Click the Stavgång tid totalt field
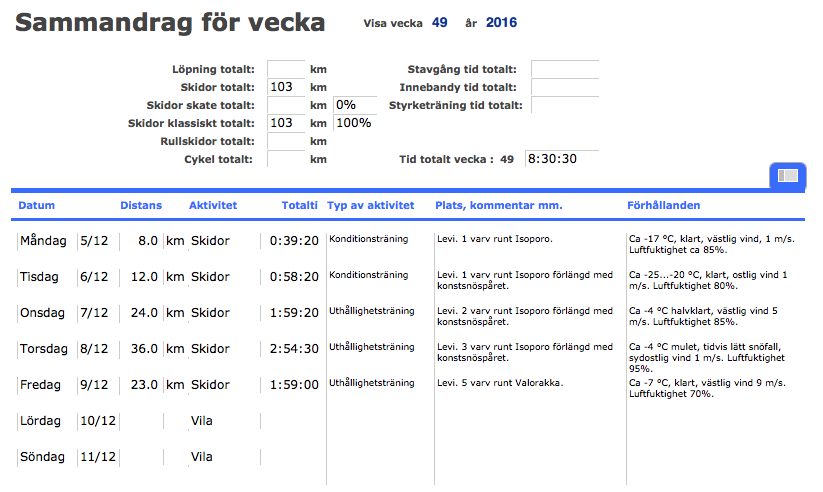This screenshot has height=492, width=823. (x=564, y=69)
